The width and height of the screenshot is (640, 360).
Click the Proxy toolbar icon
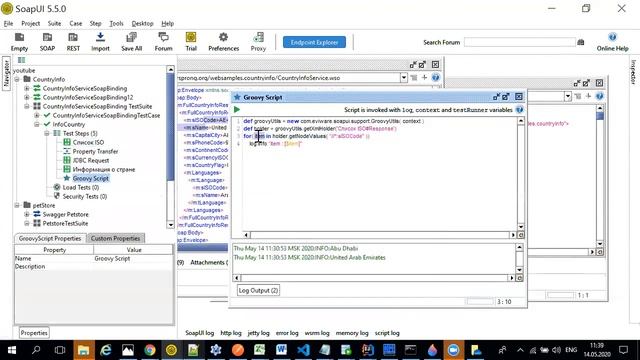(x=258, y=42)
